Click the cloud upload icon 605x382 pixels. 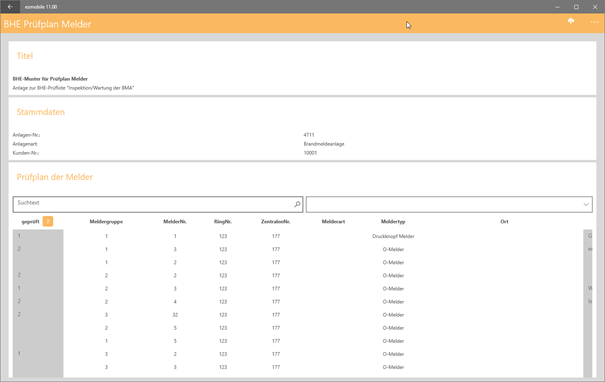point(571,21)
